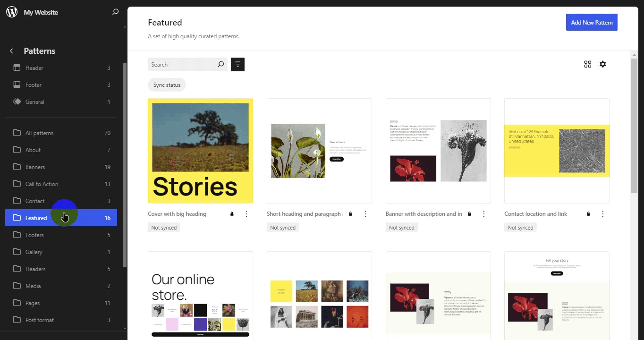Click the sidebar vertical scrollbar

coord(125,165)
